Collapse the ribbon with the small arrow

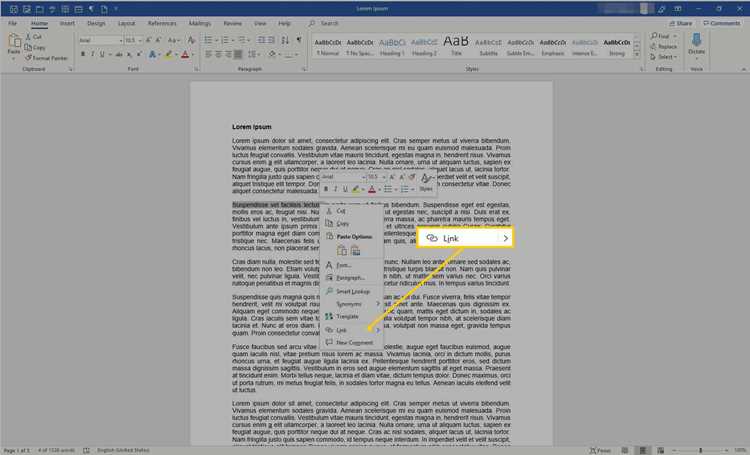[744, 69]
